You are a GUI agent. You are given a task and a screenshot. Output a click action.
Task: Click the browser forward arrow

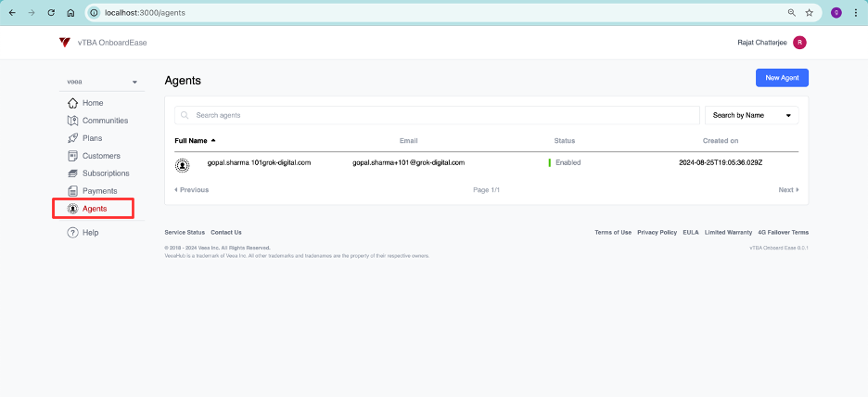(32, 13)
